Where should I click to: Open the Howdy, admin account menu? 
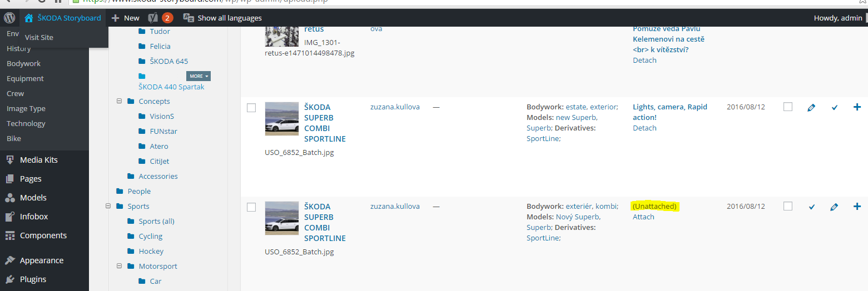(x=839, y=18)
